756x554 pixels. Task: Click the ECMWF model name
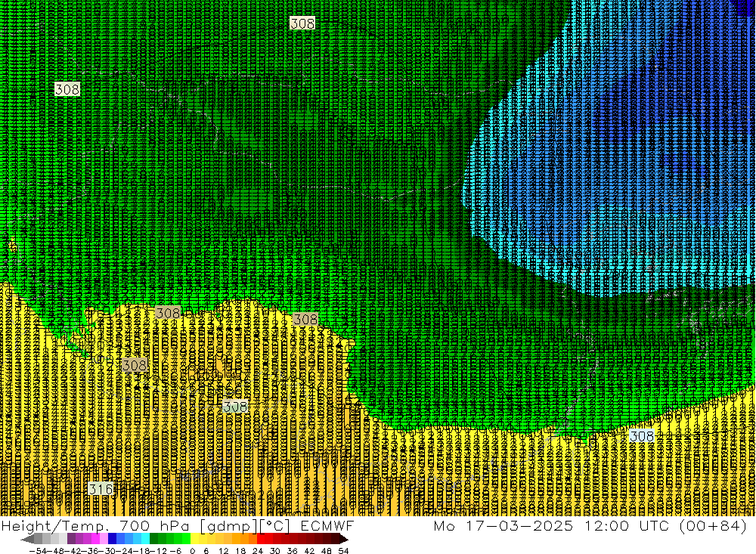[327, 525]
